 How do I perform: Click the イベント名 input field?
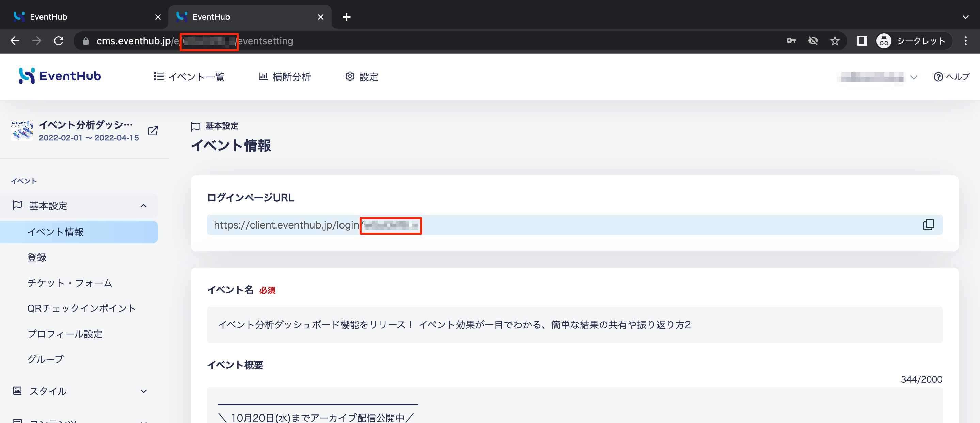pyautogui.click(x=574, y=325)
